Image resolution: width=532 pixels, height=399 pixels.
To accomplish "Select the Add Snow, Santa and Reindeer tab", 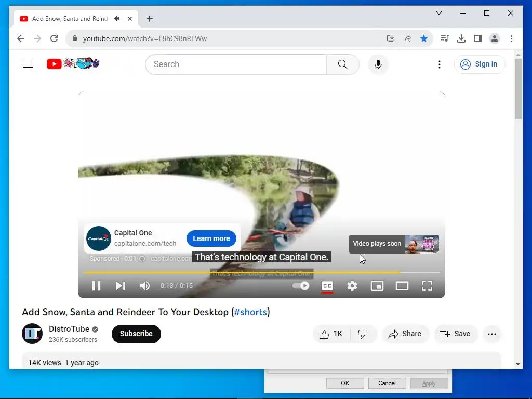I will pos(70,19).
